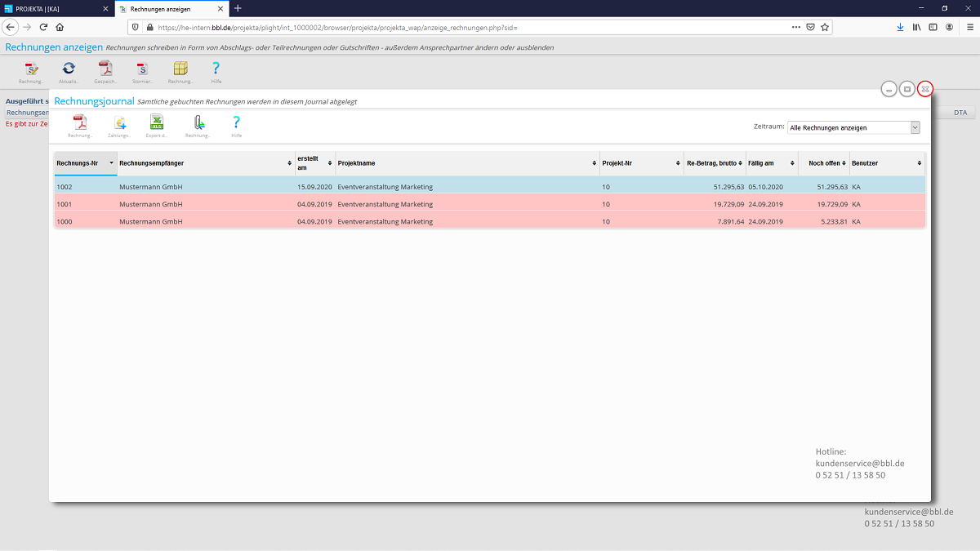Open the Zahlungs icon with euro symbol
980x551 pixels.
point(120,123)
